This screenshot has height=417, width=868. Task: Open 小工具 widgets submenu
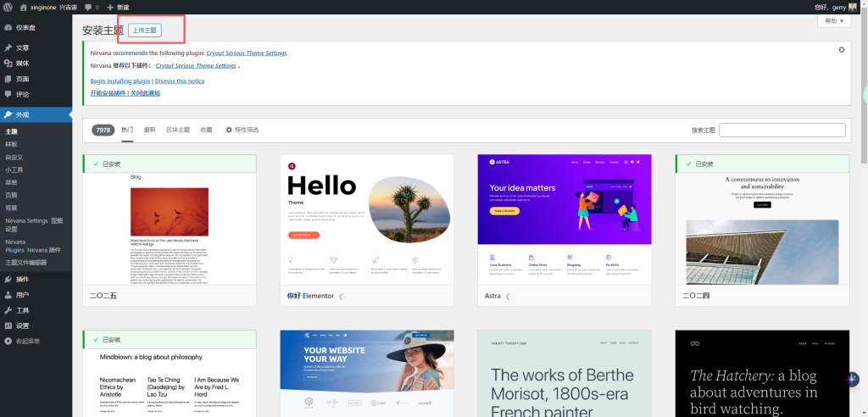coord(14,170)
